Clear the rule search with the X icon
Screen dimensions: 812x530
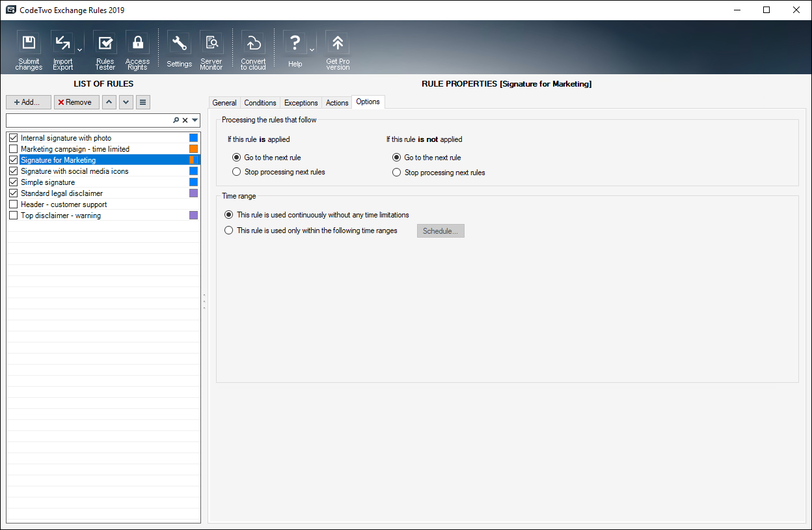(185, 120)
